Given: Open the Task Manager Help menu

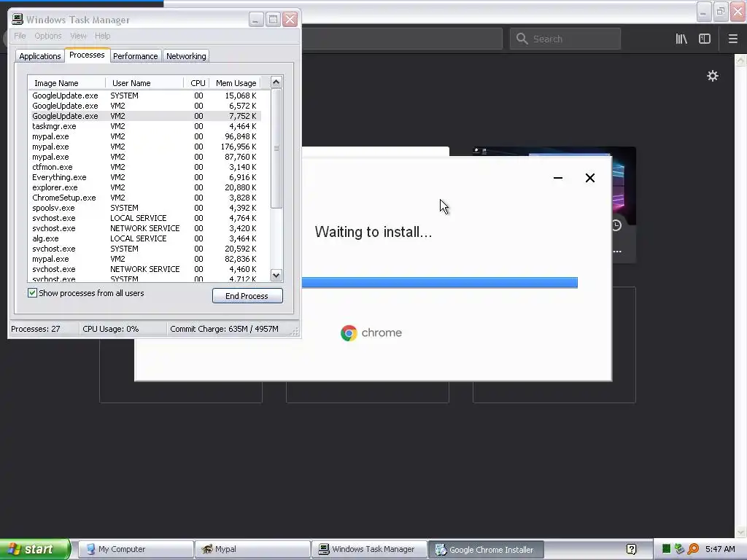Looking at the screenshot, I should [x=102, y=36].
